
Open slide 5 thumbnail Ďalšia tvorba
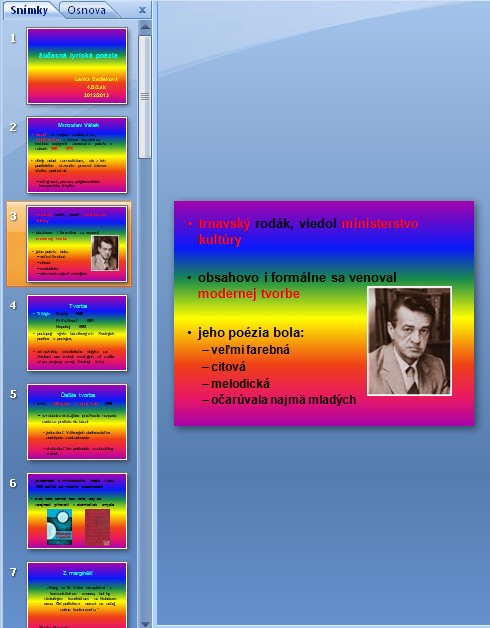(77, 422)
